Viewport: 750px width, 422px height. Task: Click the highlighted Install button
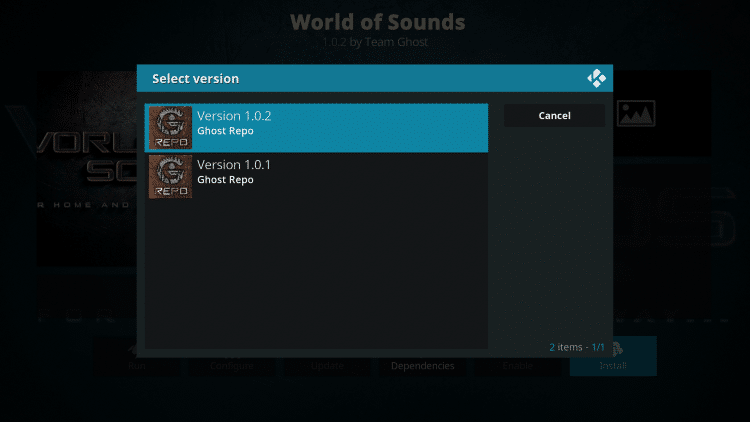pos(613,356)
